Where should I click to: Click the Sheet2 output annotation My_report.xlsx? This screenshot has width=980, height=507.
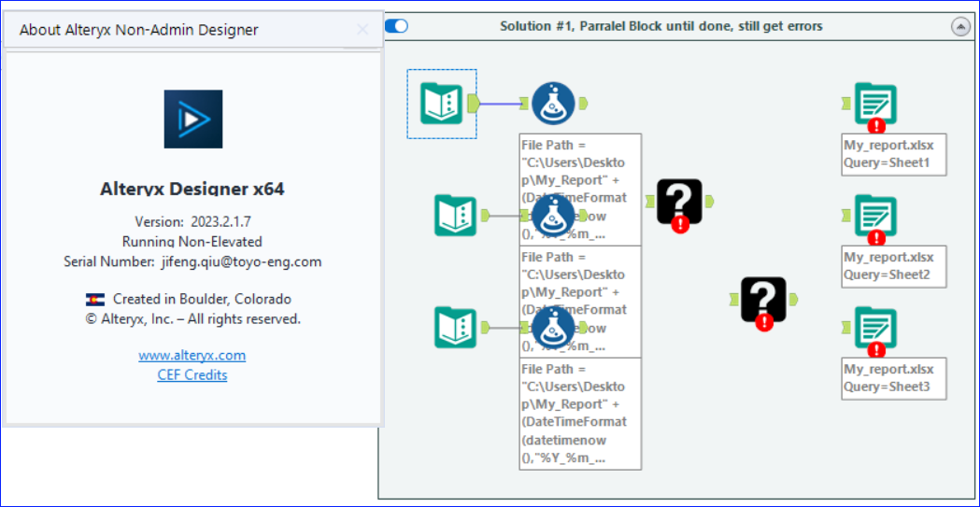pyautogui.click(x=894, y=267)
